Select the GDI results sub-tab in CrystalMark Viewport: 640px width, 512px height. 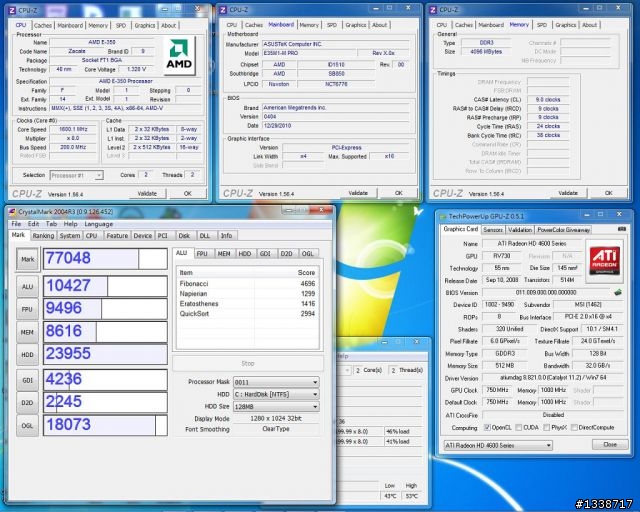(x=265, y=254)
